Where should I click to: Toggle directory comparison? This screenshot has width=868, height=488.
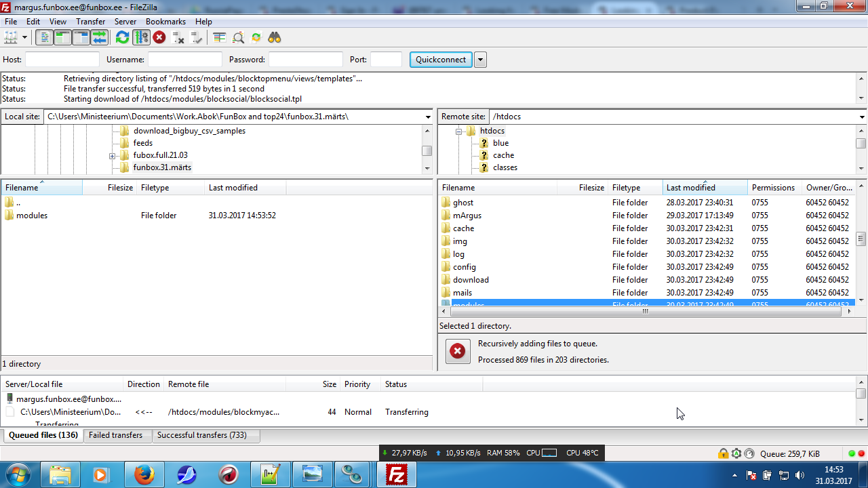[x=238, y=37]
